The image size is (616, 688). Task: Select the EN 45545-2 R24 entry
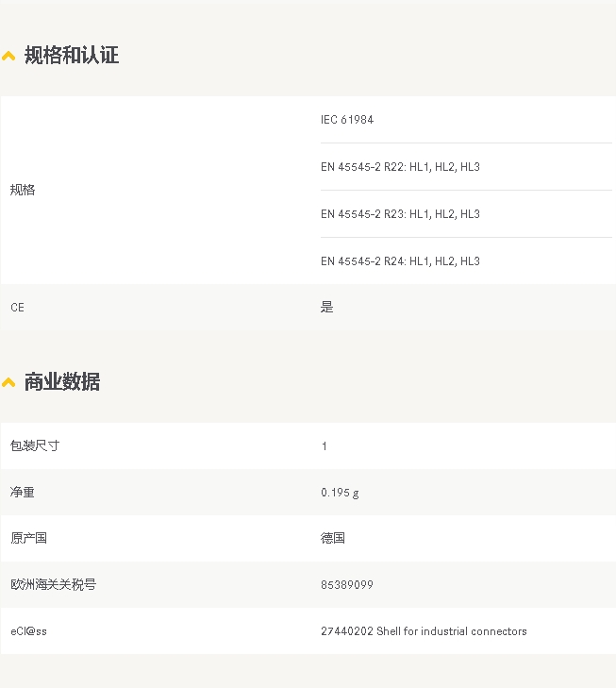400,261
